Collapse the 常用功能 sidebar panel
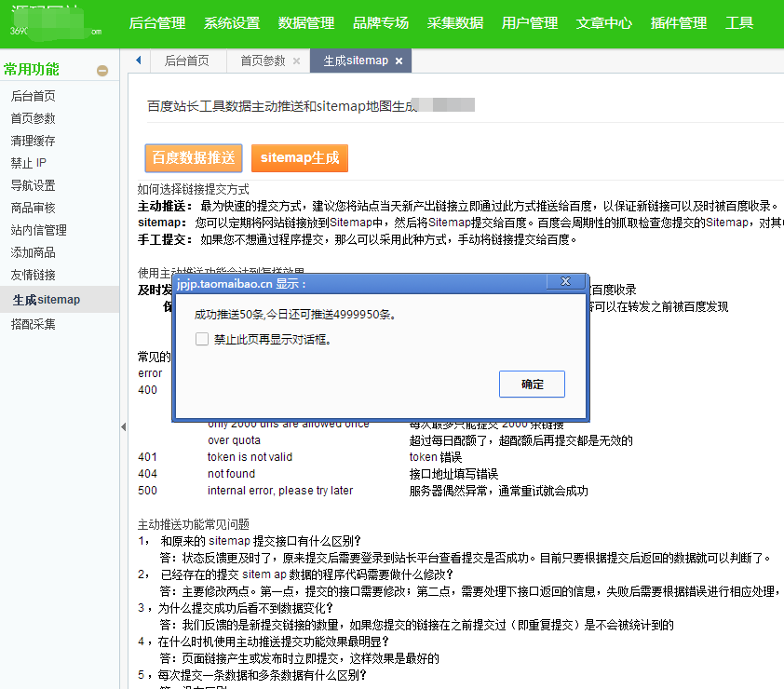The image size is (784, 689). point(102,69)
